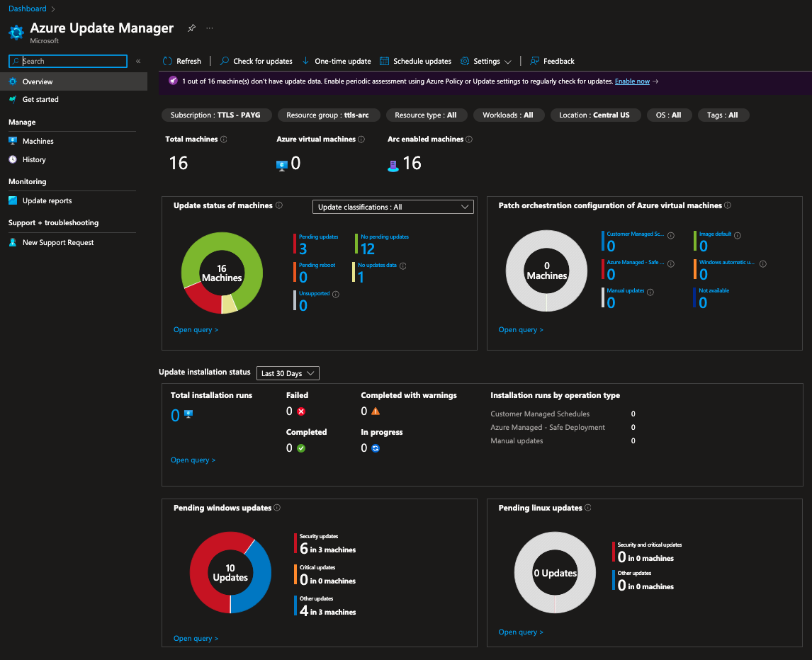Click the red Failed status icon
The width and height of the screenshot is (812, 660).
[x=301, y=411]
